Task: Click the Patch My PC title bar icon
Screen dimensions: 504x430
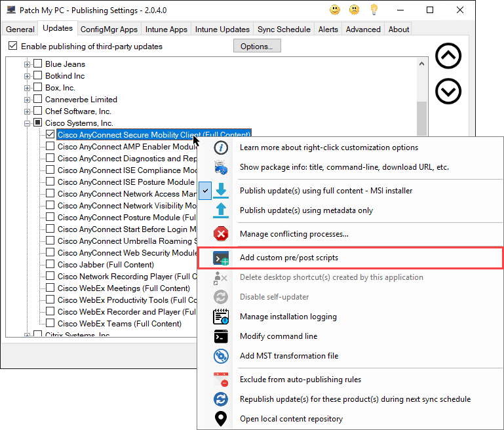Action: click(11, 10)
